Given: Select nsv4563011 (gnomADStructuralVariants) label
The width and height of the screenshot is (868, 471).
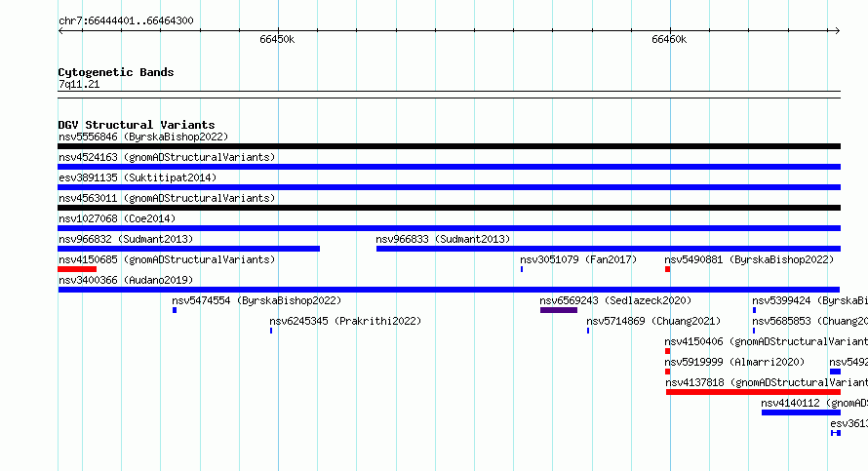Looking at the screenshot, I should [x=167, y=198].
